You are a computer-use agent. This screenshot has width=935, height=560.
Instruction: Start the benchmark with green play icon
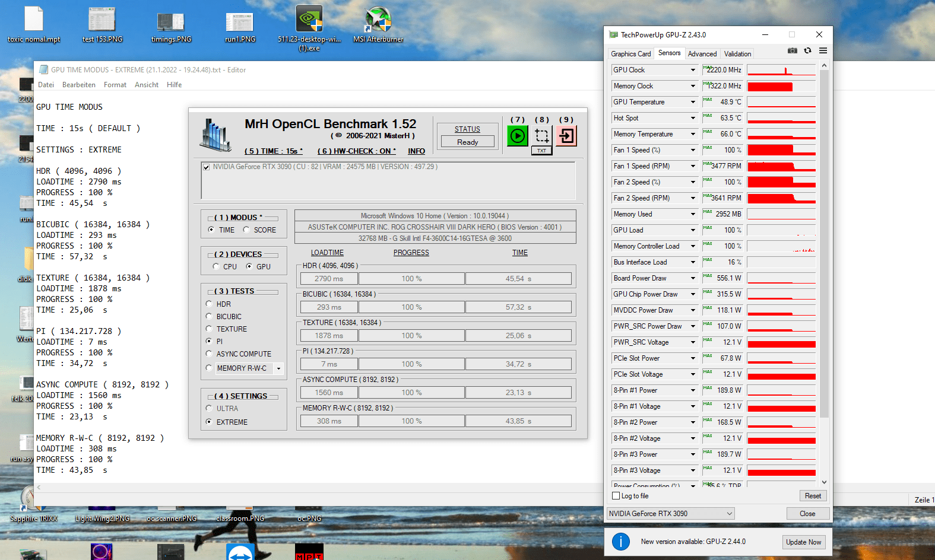click(518, 136)
